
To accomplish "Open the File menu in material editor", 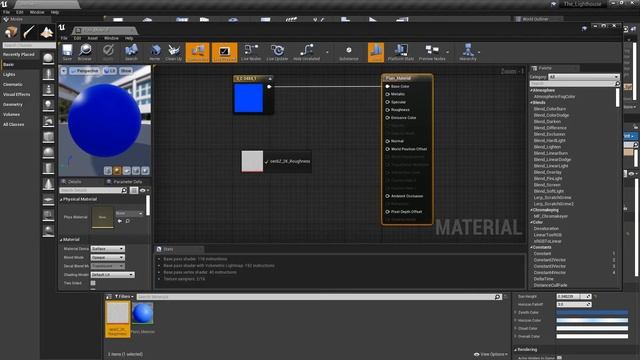I will tap(64, 38).
